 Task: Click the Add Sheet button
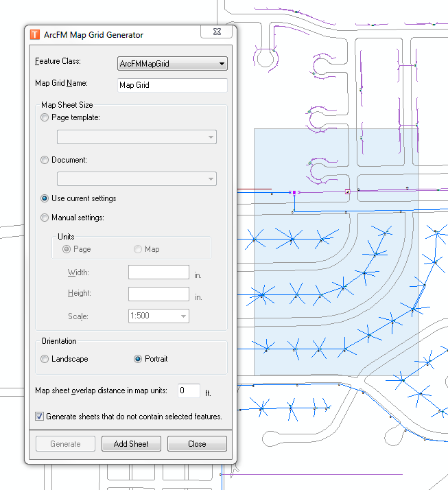131,444
